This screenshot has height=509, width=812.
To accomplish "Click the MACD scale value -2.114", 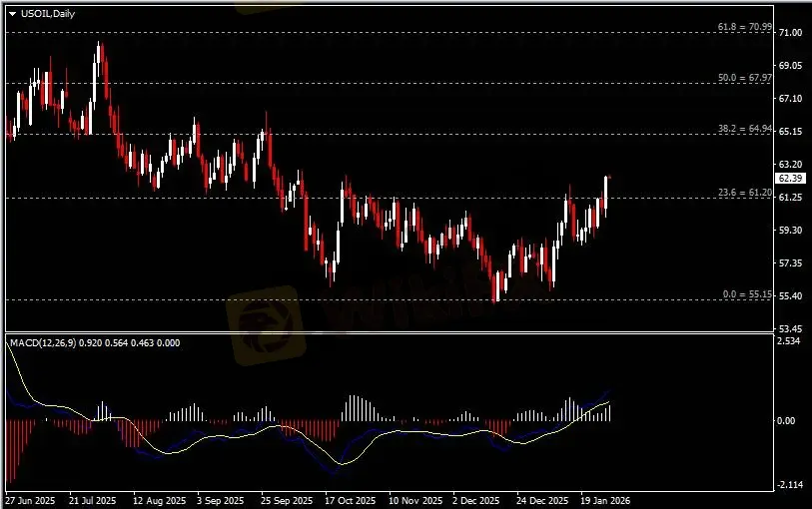I will click(790, 485).
